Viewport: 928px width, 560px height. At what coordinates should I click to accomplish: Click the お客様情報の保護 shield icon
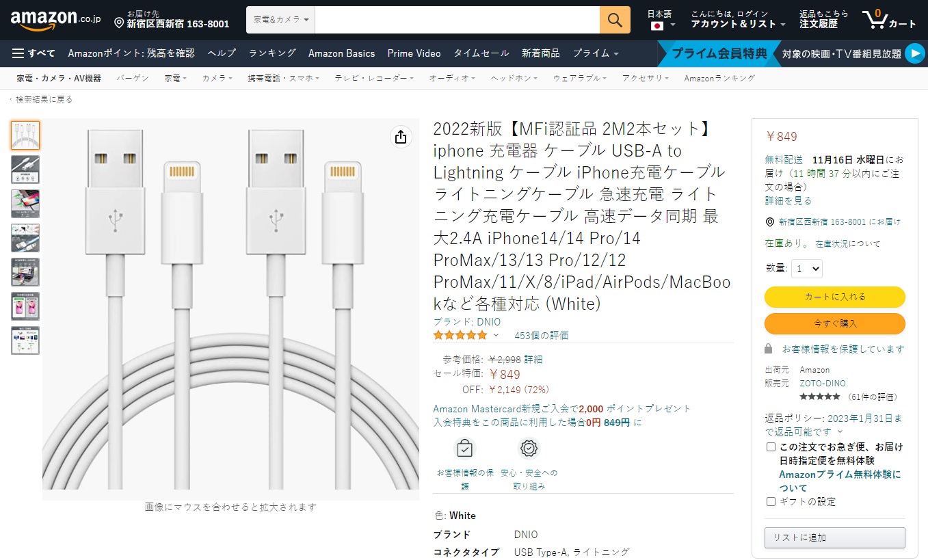click(x=464, y=447)
